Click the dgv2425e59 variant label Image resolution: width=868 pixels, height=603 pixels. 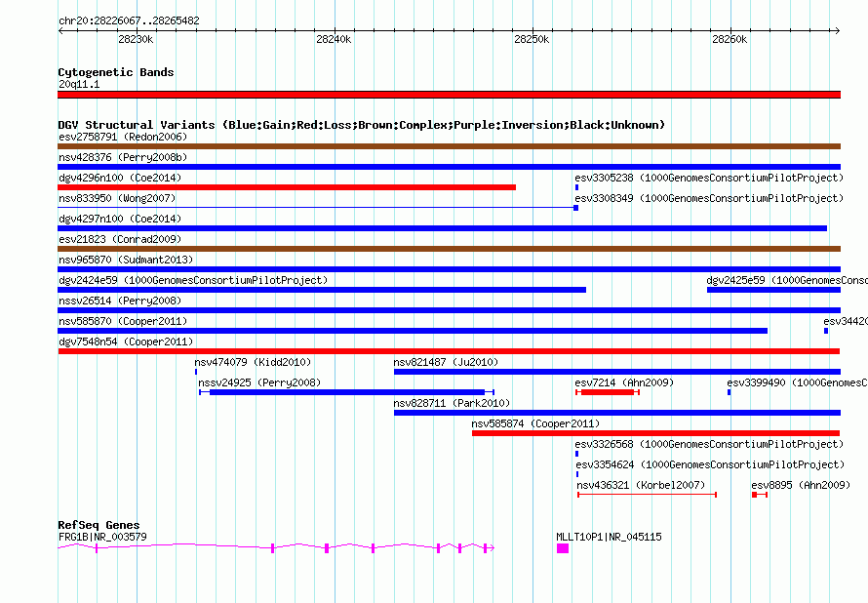point(787,280)
